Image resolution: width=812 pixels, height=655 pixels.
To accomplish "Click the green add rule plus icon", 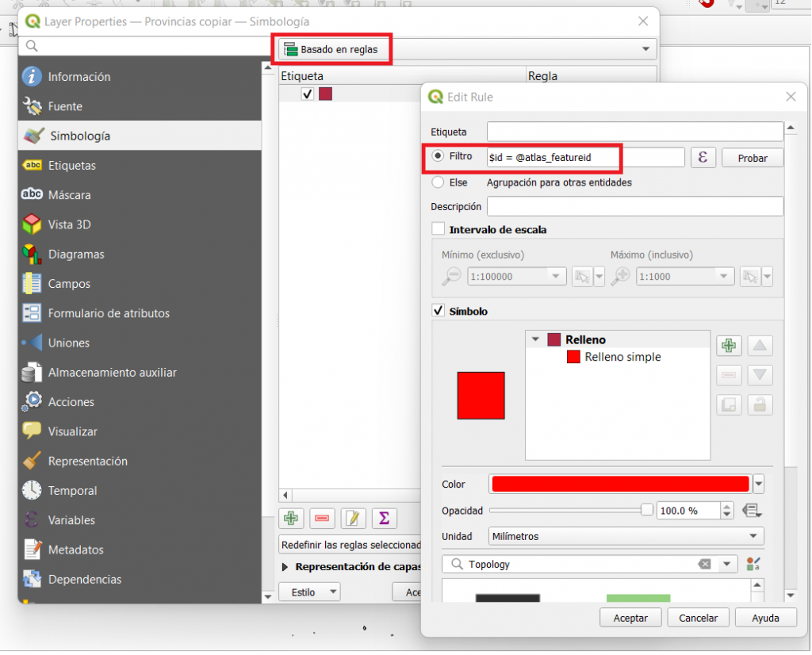I will coord(291,519).
